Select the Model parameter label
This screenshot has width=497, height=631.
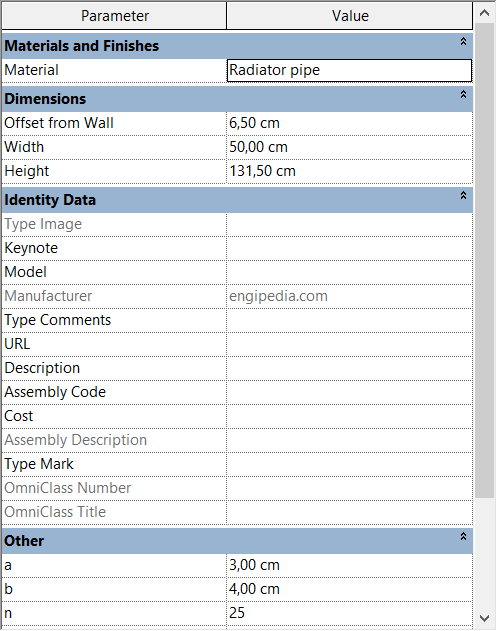tap(25, 272)
